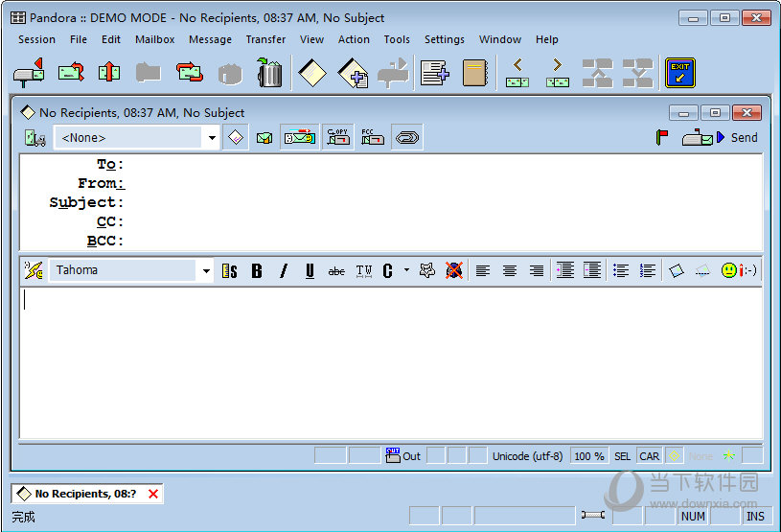The height and width of the screenshot is (532, 781).
Task: Toggle the TW typewriter text style
Action: point(364,271)
